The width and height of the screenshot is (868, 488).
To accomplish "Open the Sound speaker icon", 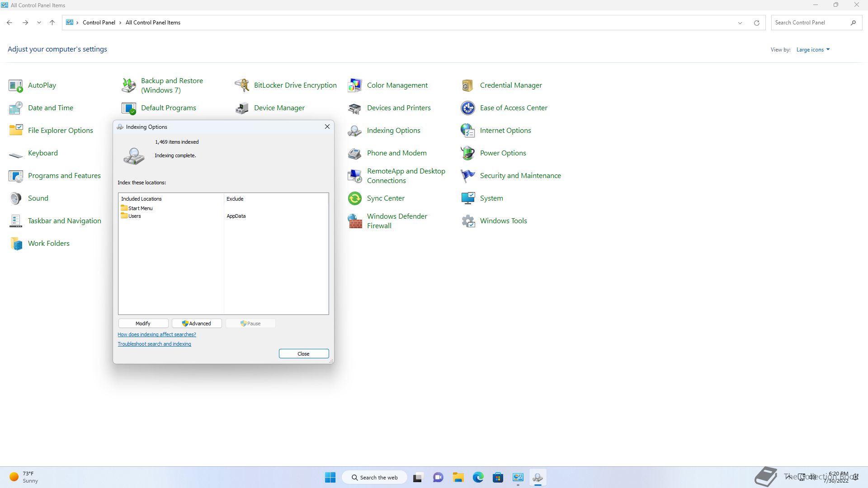I will click(16, 198).
